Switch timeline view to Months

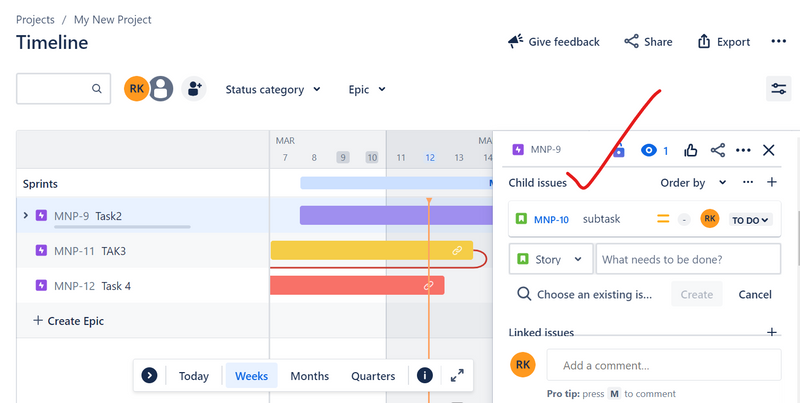coord(309,376)
